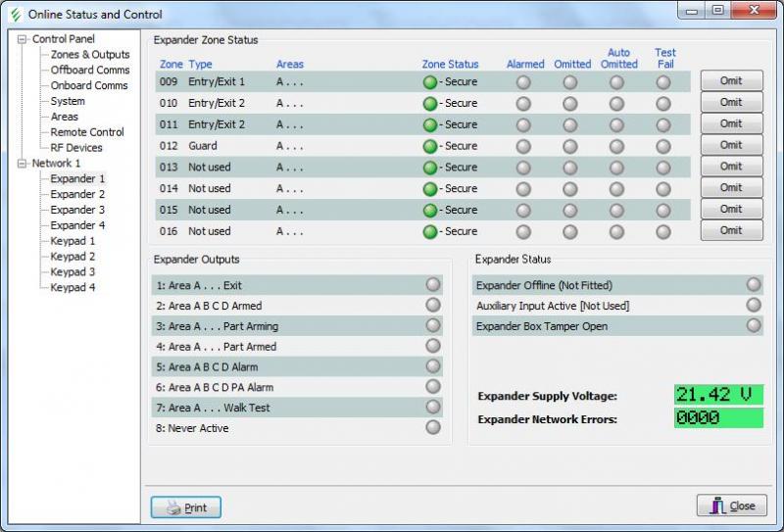Image resolution: width=784 pixels, height=532 pixels.
Task: Click the green Secure status LED for zone 009
Action: (x=429, y=82)
